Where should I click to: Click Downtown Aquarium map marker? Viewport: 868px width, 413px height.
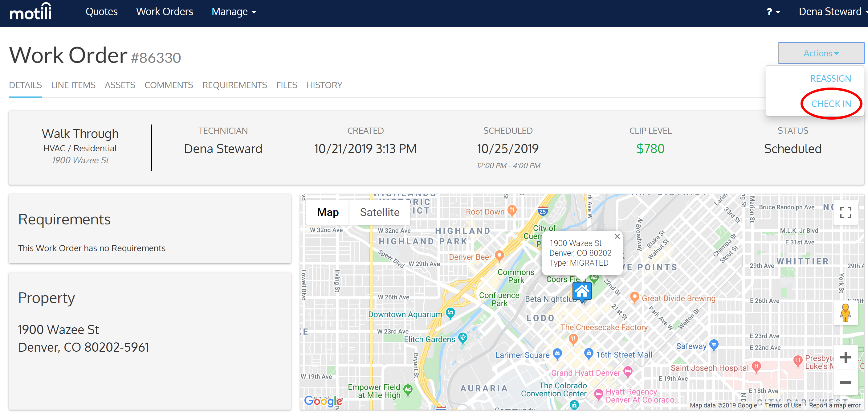coord(450,313)
